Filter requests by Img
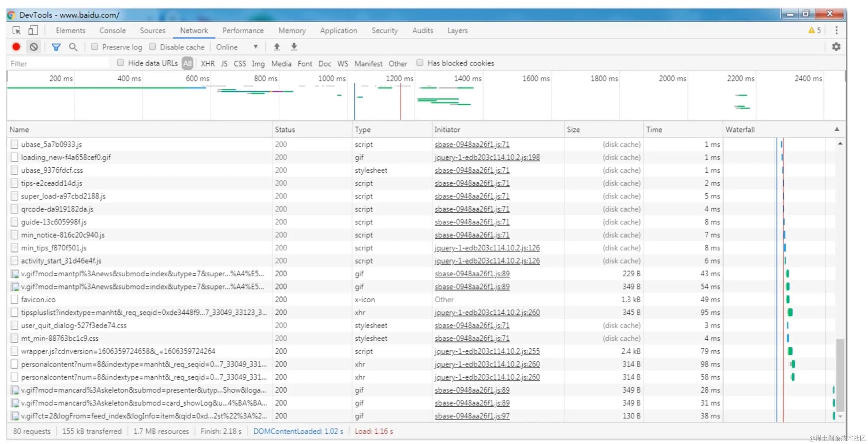The height and width of the screenshot is (444, 868). (258, 64)
